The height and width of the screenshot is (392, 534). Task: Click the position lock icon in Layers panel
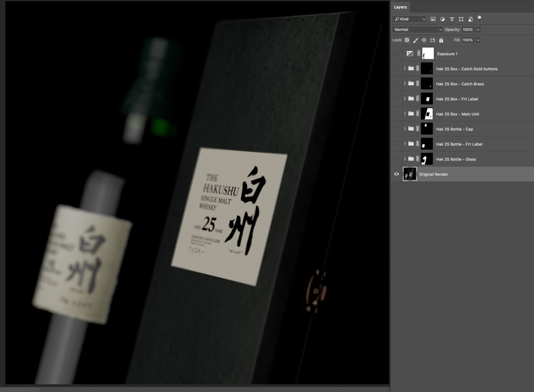pos(424,40)
